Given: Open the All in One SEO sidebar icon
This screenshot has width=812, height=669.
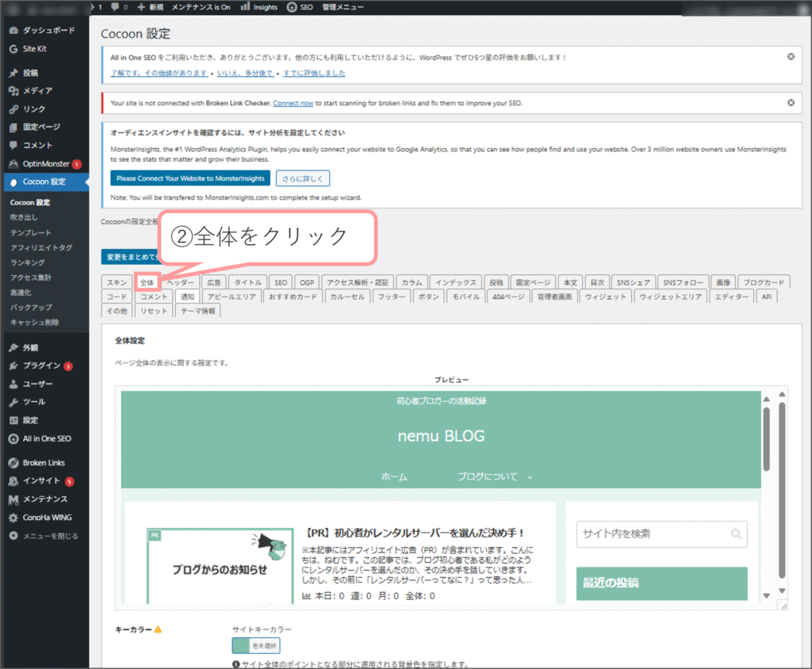Looking at the screenshot, I should tap(13, 438).
